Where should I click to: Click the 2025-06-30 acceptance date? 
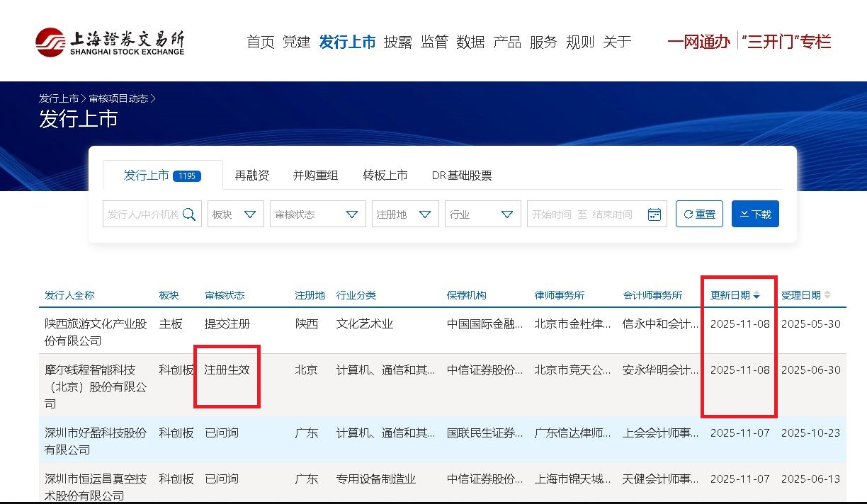pos(811,370)
